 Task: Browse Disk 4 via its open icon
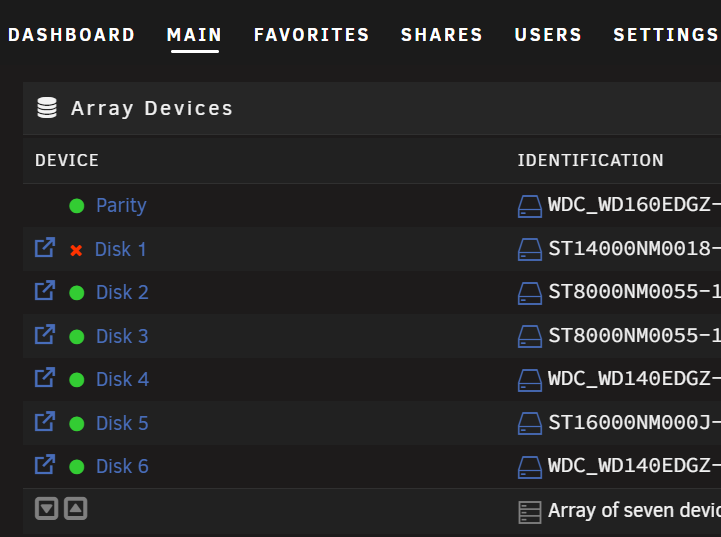(45, 377)
